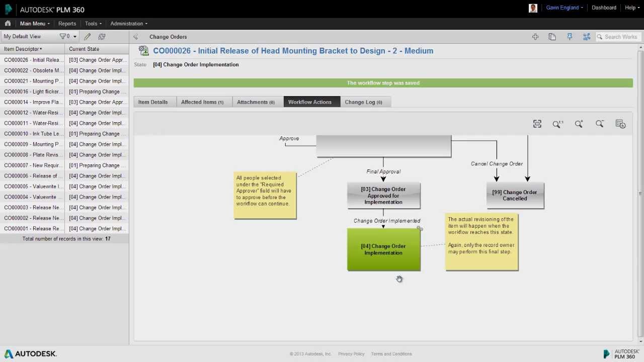Viewport: 644px width, 362px height.
Task: Open relationship diagram icon in toolbar
Action: tap(587, 37)
